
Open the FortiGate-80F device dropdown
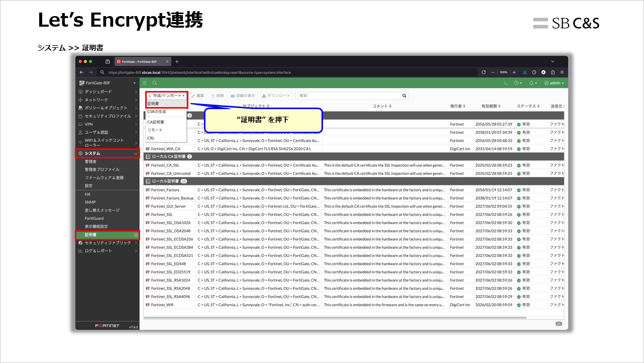click(x=108, y=83)
